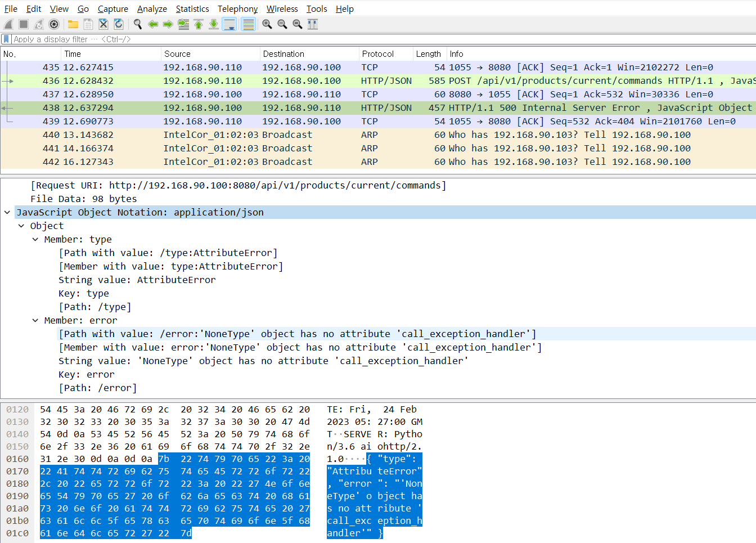Select File Data: 98 bytes line
The image size is (756, 543).
pyautogui.click(x=84, y=199)
